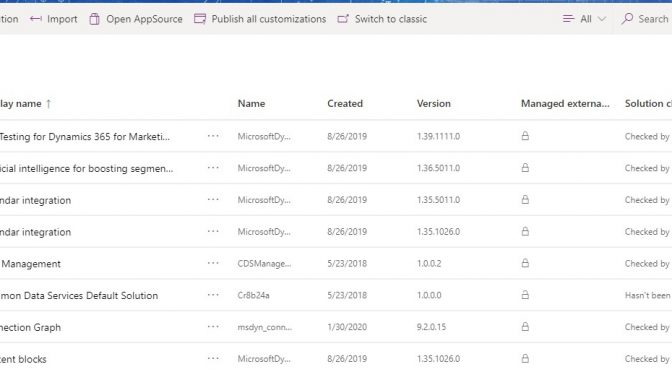Click lock icon in content blocks row

[x=525, y=358]
